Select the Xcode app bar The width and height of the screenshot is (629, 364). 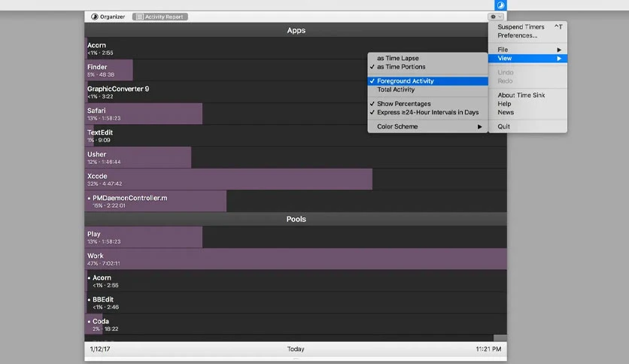228,179
